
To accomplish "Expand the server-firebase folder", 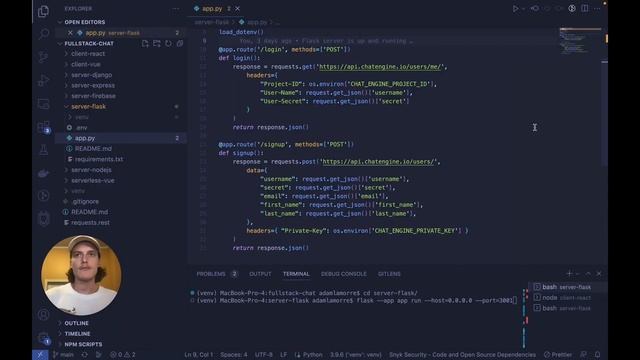I will [93, 96].
